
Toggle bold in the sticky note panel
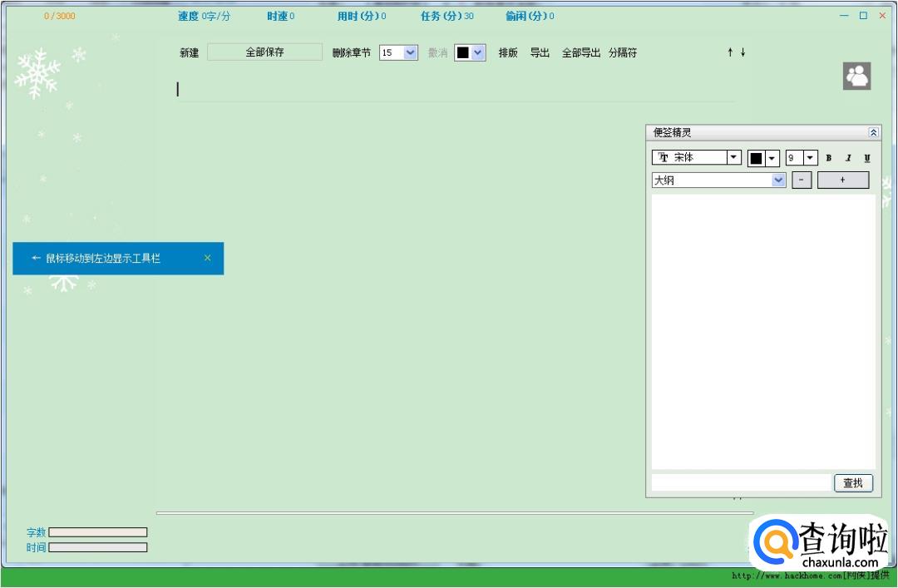[x=829, y=158]
